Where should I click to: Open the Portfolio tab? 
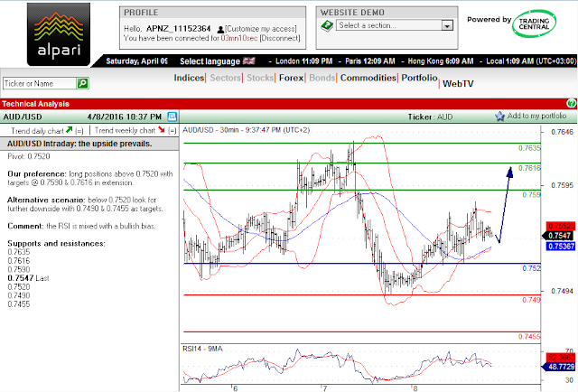click(419, 78)
